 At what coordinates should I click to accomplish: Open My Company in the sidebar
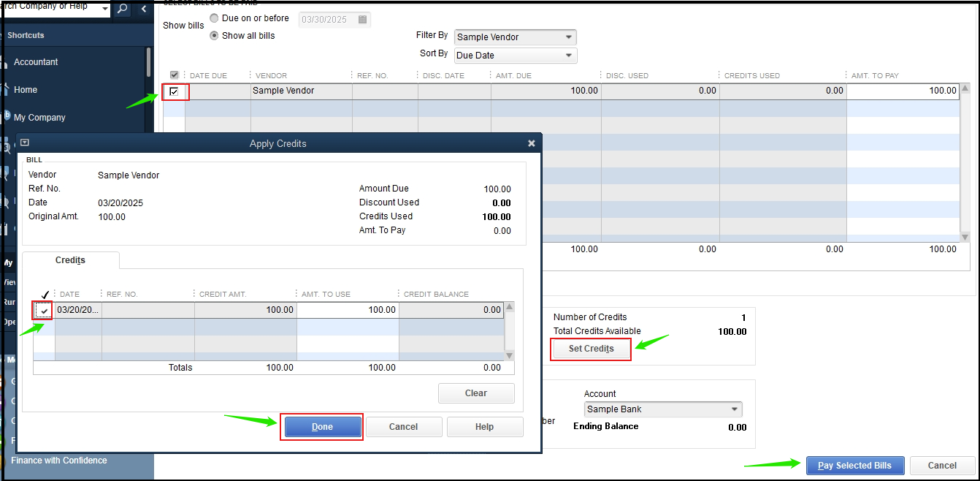pyautogui.click(x=39, y=118)
